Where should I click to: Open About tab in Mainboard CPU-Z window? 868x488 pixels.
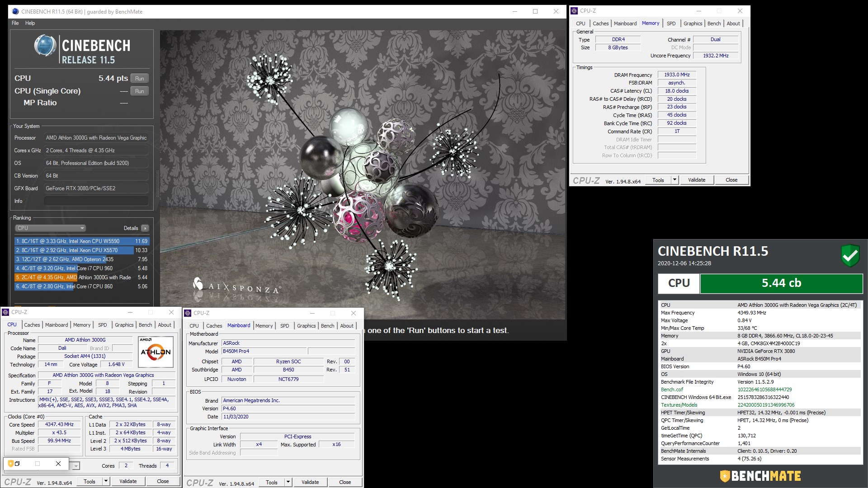tap(347, 326)
